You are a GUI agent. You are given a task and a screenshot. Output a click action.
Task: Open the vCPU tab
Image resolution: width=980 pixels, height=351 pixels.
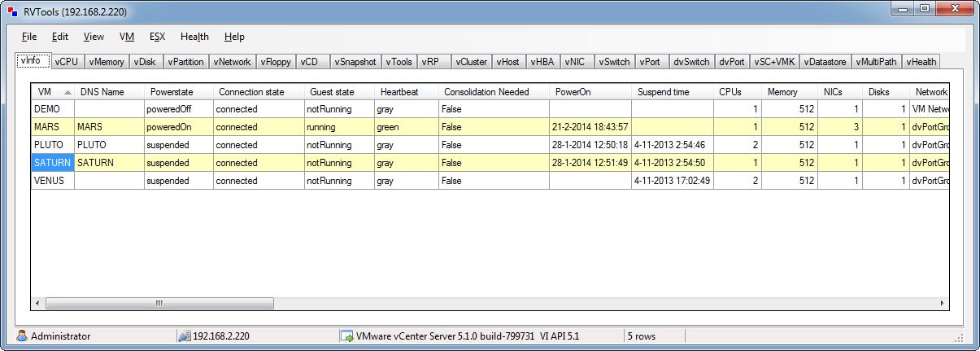[68, 62]
